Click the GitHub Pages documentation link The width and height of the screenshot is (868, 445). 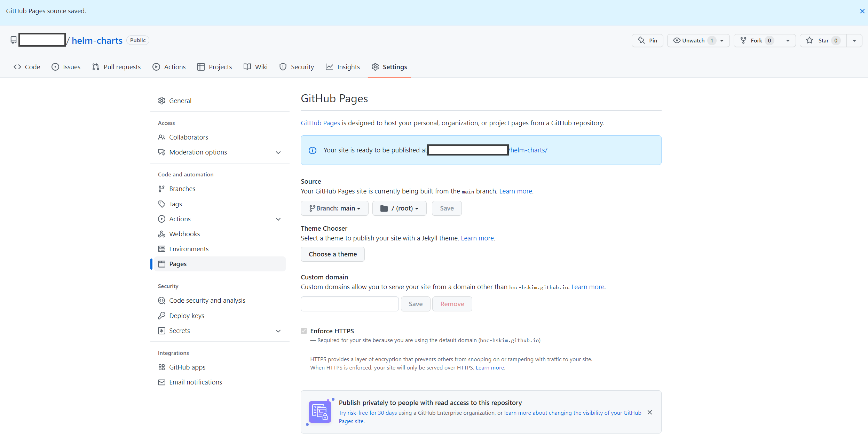pos(320,123)
